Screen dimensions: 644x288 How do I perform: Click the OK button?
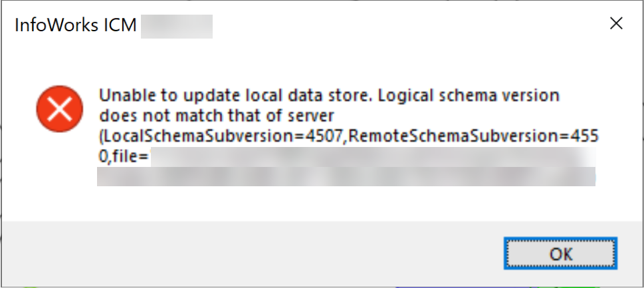pyautogui.click(x=561, y=254)
